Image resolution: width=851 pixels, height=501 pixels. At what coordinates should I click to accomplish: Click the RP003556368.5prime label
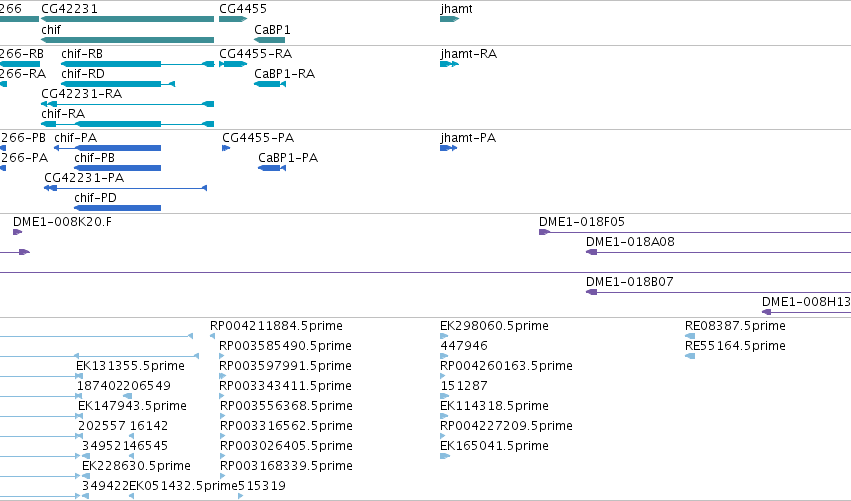point(286,406)
